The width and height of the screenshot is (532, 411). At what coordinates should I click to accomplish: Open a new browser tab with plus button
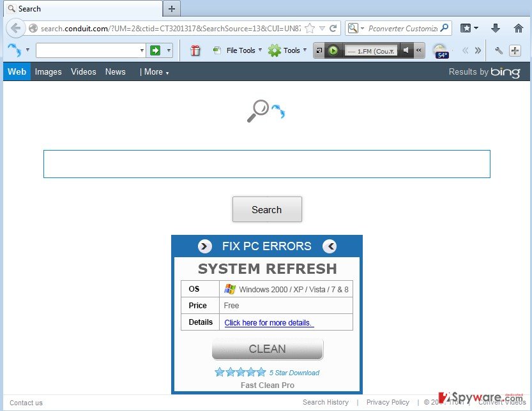[x=172, y=9]
